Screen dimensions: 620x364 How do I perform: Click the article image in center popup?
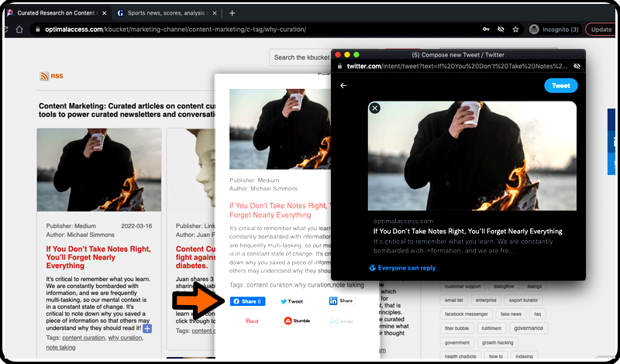click(280, 129)
